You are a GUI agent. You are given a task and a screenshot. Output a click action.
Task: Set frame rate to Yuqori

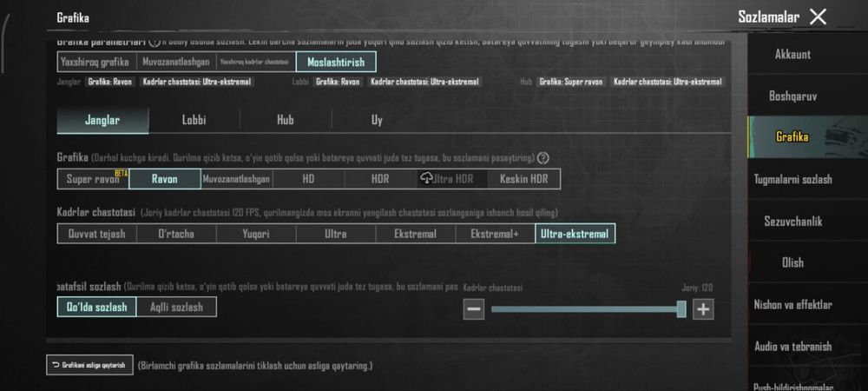(256, 234)
